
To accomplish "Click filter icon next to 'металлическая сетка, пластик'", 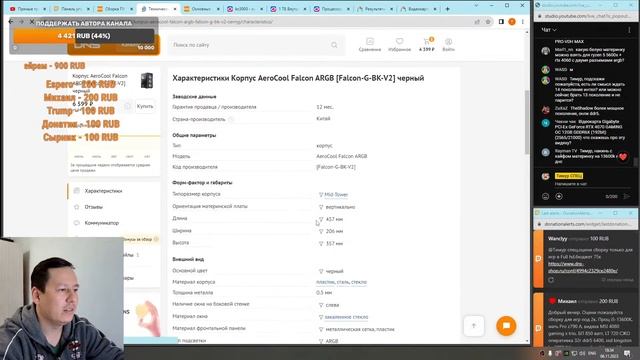I will (321, 329).
